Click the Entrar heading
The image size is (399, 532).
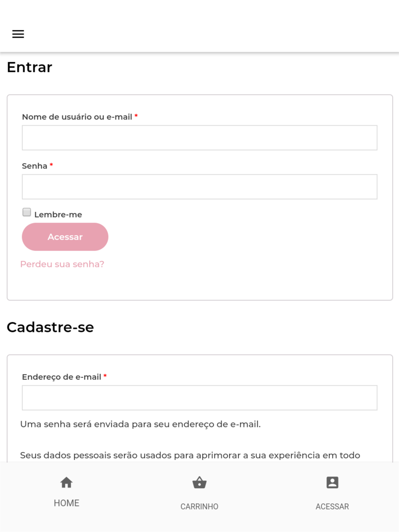(x=30, y=67)
